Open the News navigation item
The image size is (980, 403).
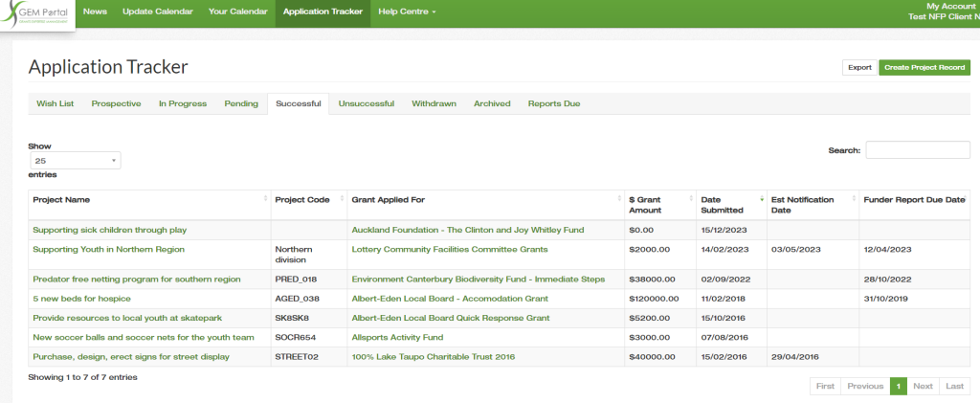point(95,11)
